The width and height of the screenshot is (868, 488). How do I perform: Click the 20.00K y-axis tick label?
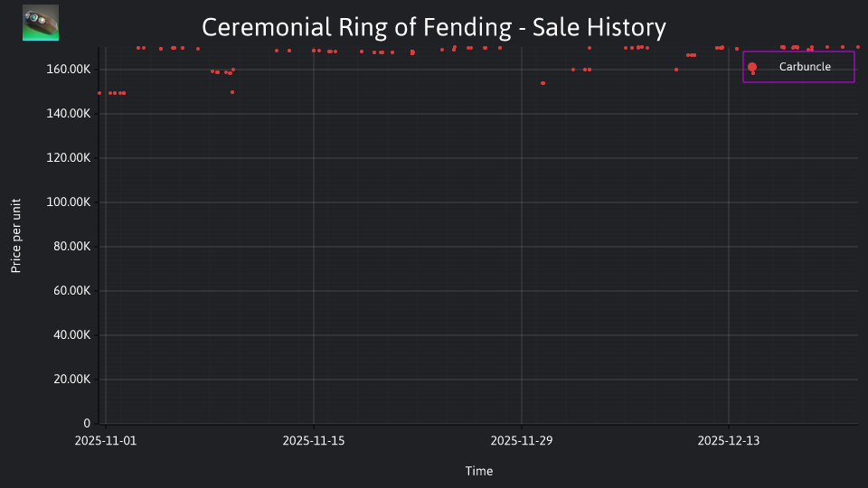tap(71, 379)
